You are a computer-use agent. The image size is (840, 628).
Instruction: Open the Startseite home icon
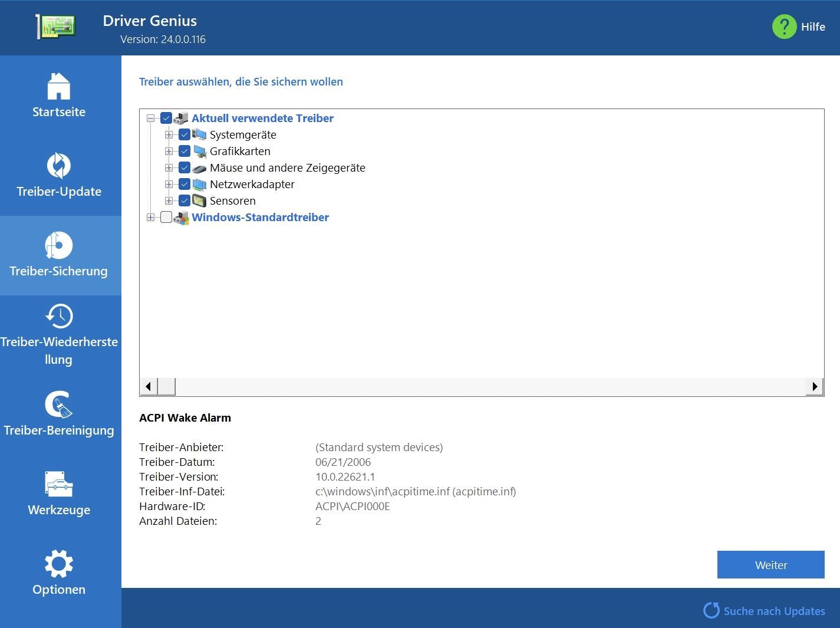click(58, 87)
